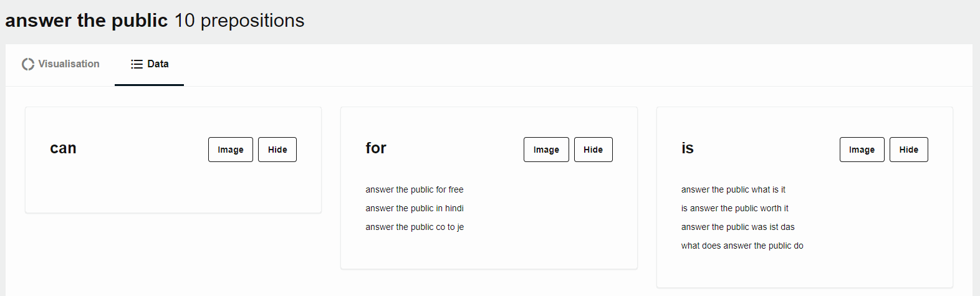Click the 'for' card heading
Viewport: 980px width, 296px height.
(x=376, y=148)
